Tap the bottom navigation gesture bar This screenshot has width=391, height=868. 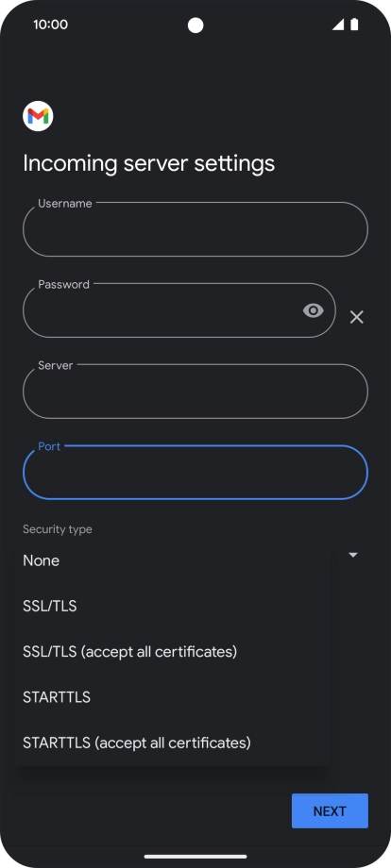tap(195, 857)
